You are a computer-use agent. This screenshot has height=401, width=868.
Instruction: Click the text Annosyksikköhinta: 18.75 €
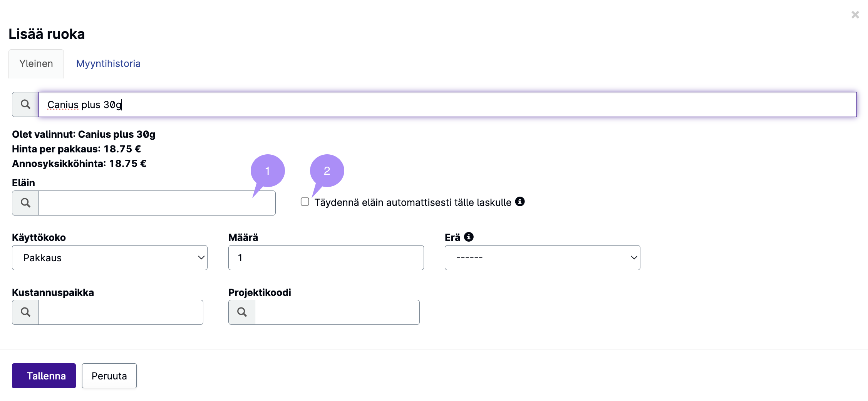pyautogui.click(x=79, y=164)
